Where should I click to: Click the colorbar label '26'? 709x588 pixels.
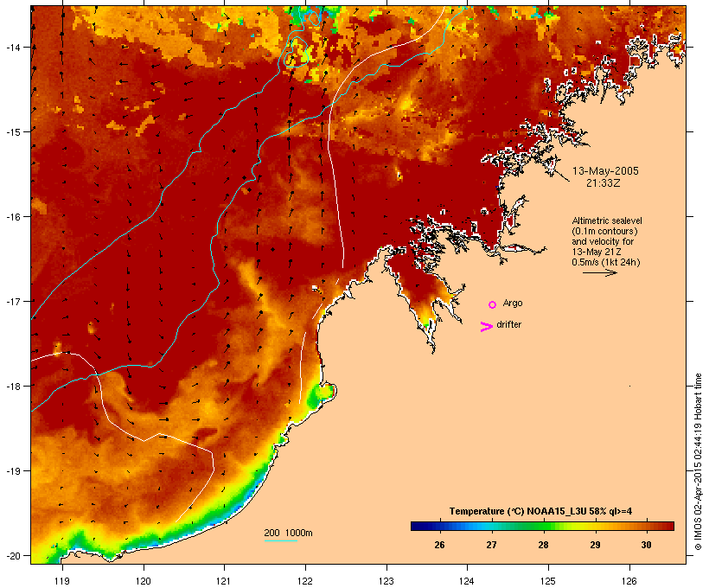point(439,545)
